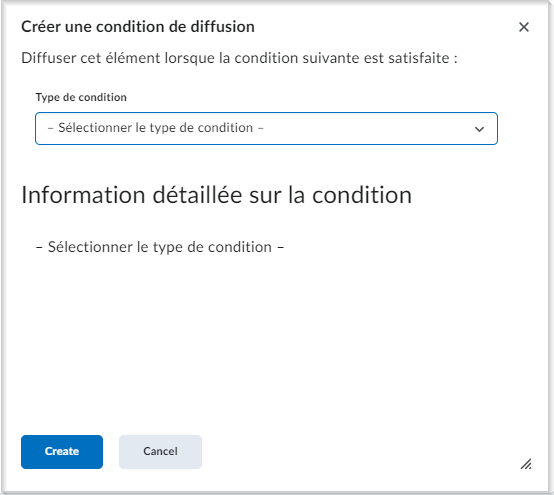Click the blue Create button

(62, 452)
